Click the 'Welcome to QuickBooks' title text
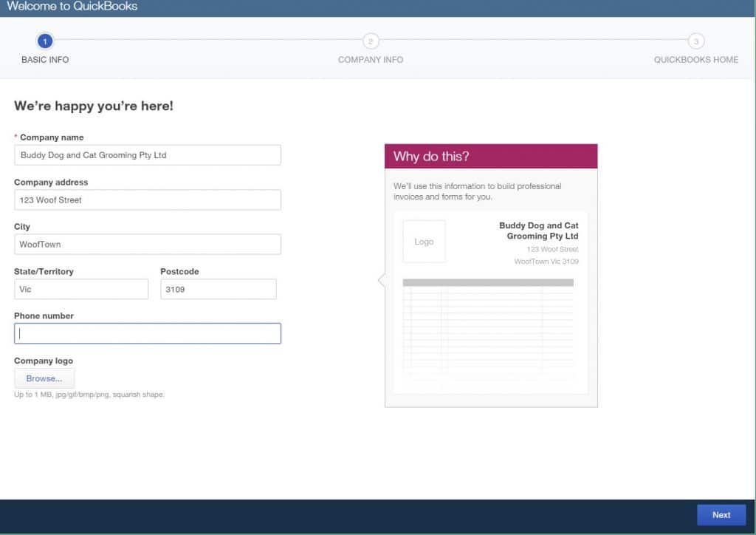Image resolution: width=756 pixels, height=535 pixels. pos(72,6)
